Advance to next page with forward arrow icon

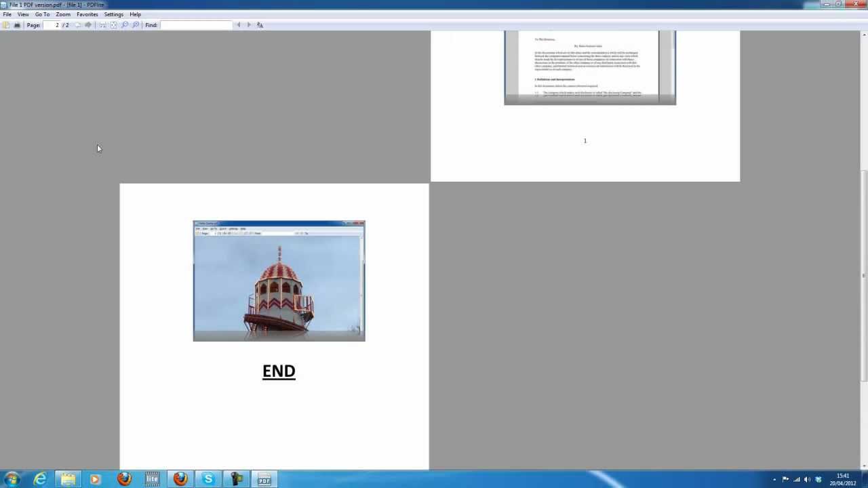(87, 24)
